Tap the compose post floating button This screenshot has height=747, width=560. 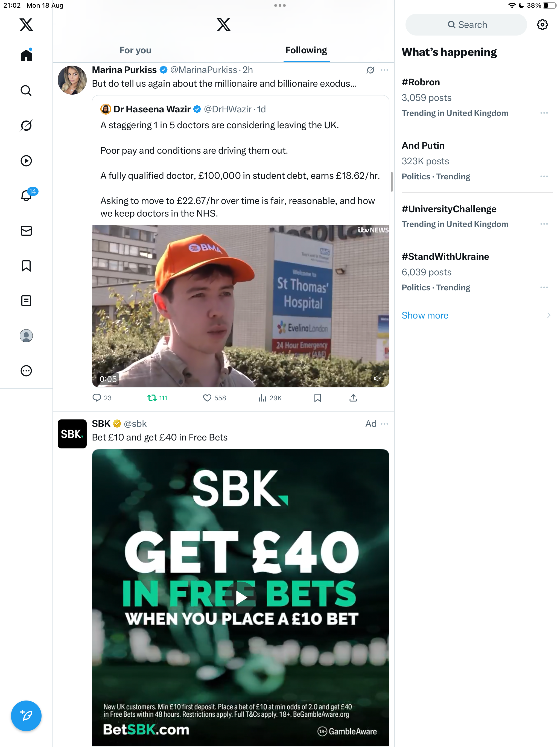[x=26, y=716]
